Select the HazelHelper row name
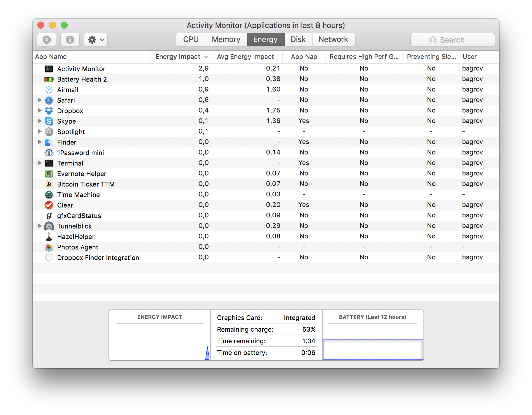The height and width of the screenshot is (415, 532). pyautogui.click(x=76, y=237)
